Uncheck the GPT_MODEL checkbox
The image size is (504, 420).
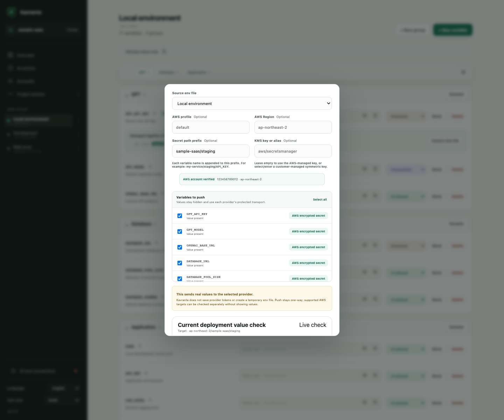tap(180, 231)
